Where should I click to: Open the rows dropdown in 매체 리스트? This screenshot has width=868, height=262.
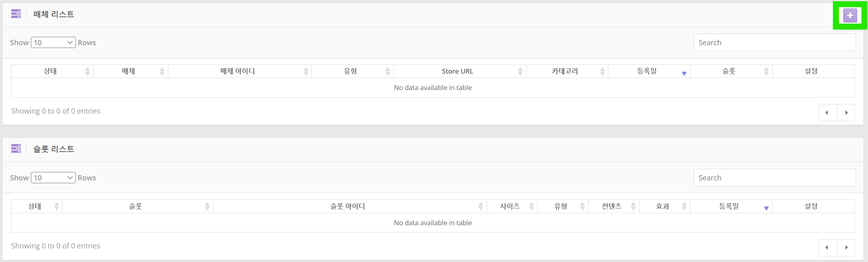pos(53,42)
